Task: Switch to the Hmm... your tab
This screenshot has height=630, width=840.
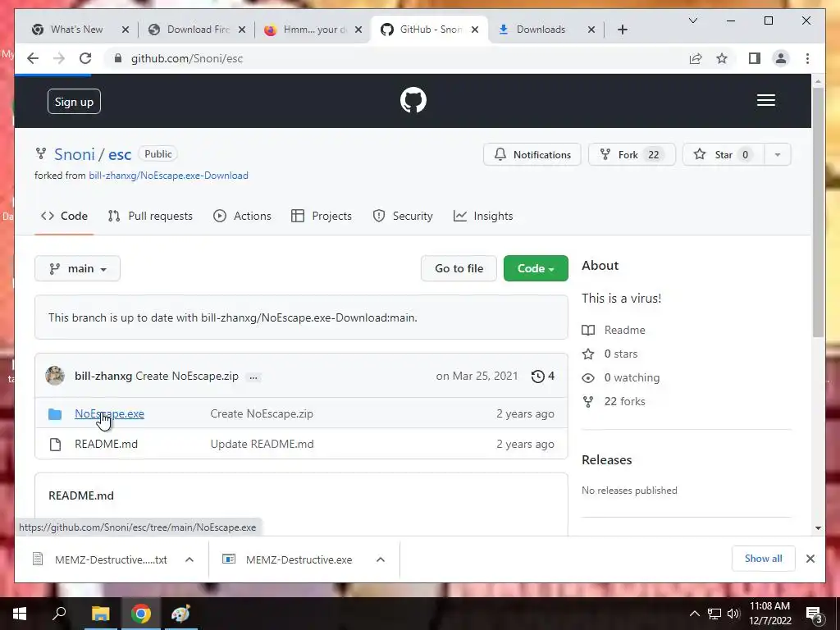Action: 313,30
